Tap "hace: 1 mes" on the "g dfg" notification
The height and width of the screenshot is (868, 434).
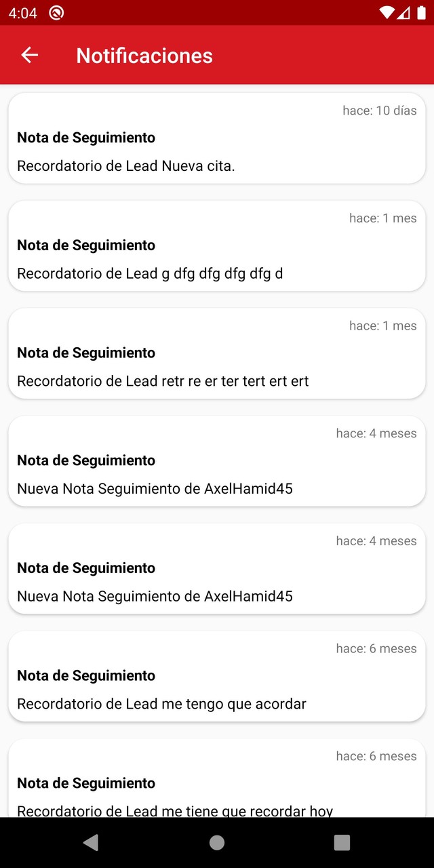coord(382,218)
